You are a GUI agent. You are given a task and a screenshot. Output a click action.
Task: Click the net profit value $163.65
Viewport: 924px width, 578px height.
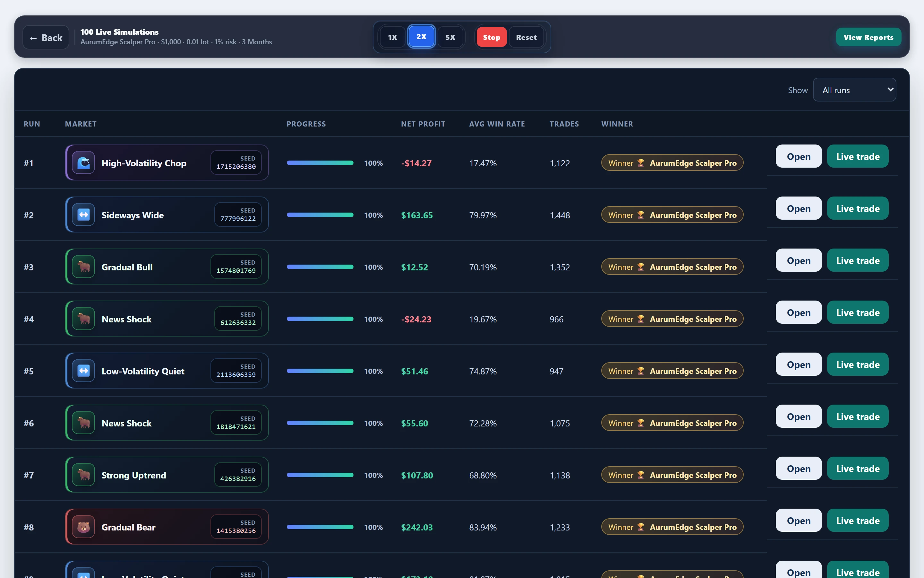[x=417, y=215]
